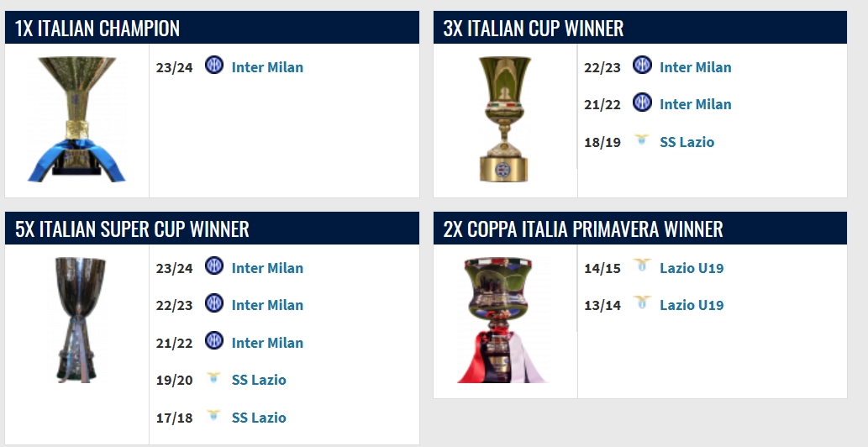Open Inter Milan link under Italian Champion
Screen dimensions: 868x447
click(267, 67)
